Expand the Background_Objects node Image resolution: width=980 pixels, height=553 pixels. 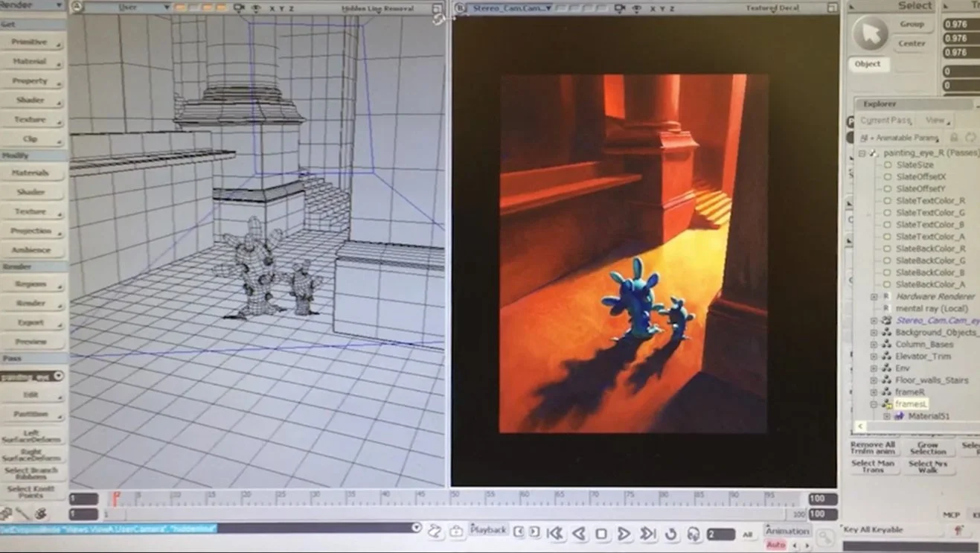(874, 333)
